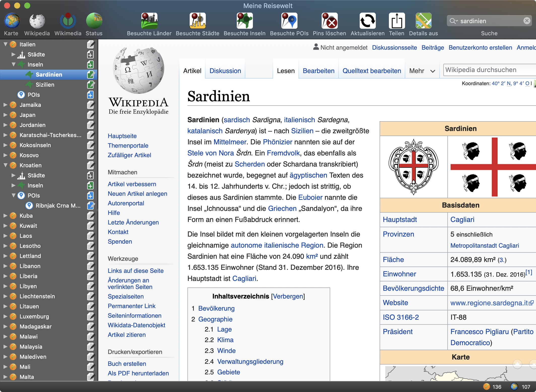Collapse POIs under Kroatien
Screen dimensions: 536x392
click(x=13, y=195)
